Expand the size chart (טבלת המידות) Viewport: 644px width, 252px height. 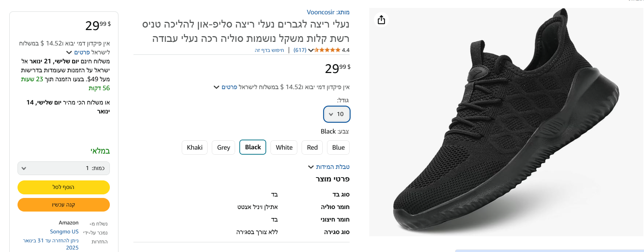tap(329, 167)
